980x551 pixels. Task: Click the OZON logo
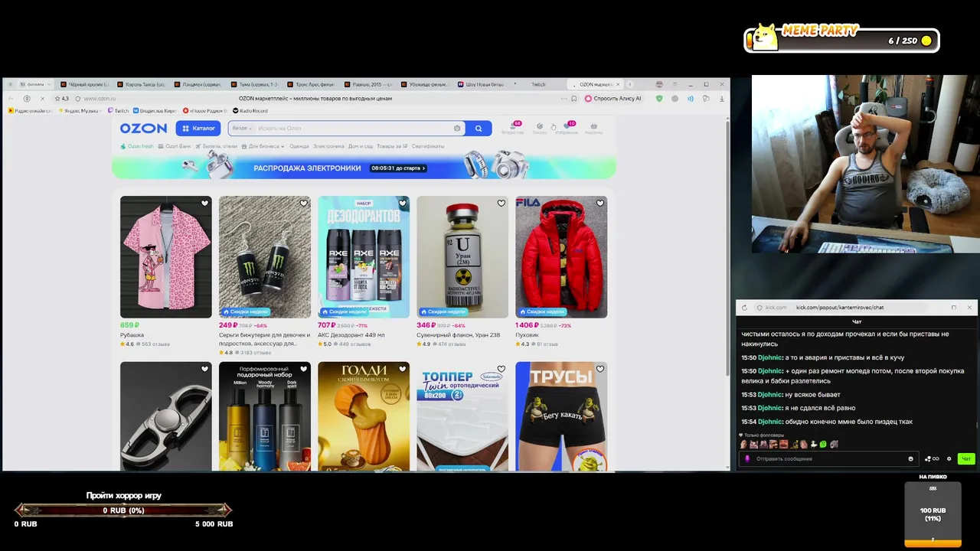pyautogui.click(x=143, y=129)
